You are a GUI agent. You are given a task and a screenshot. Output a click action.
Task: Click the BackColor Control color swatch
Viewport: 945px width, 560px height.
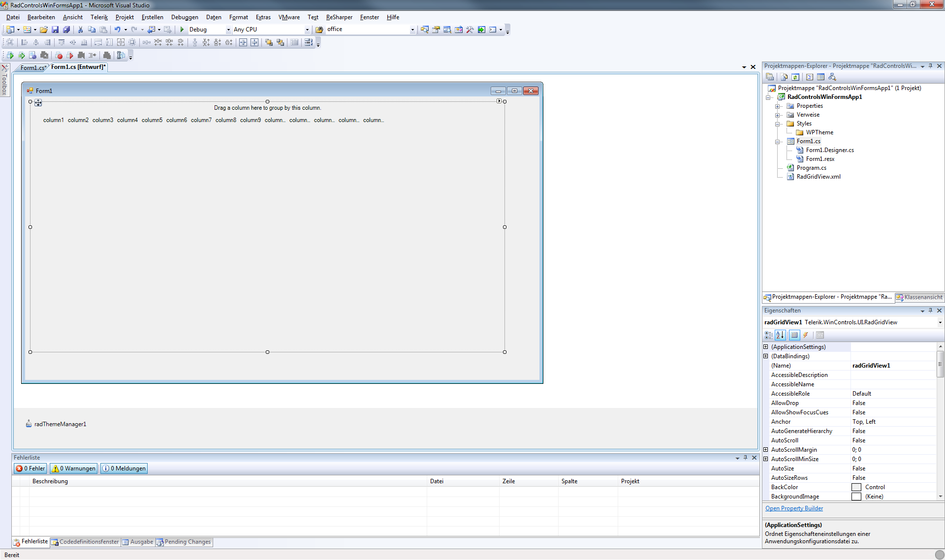tap(856, 487)
